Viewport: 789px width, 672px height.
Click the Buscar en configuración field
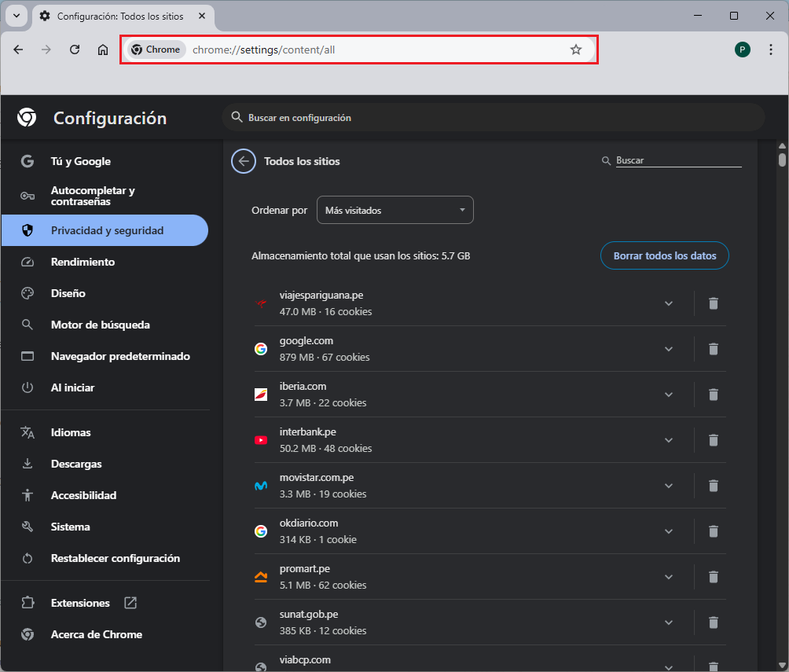coord(494,117)
